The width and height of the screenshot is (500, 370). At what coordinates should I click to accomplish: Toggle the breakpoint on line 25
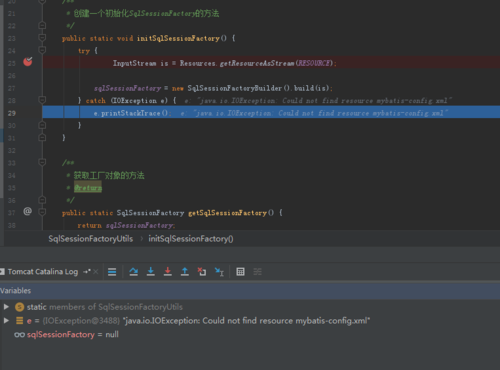click(28, 62)
